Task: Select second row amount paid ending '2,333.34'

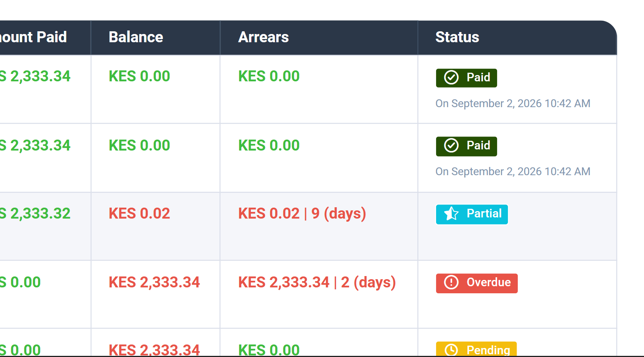Action: (x=35, y=145)
